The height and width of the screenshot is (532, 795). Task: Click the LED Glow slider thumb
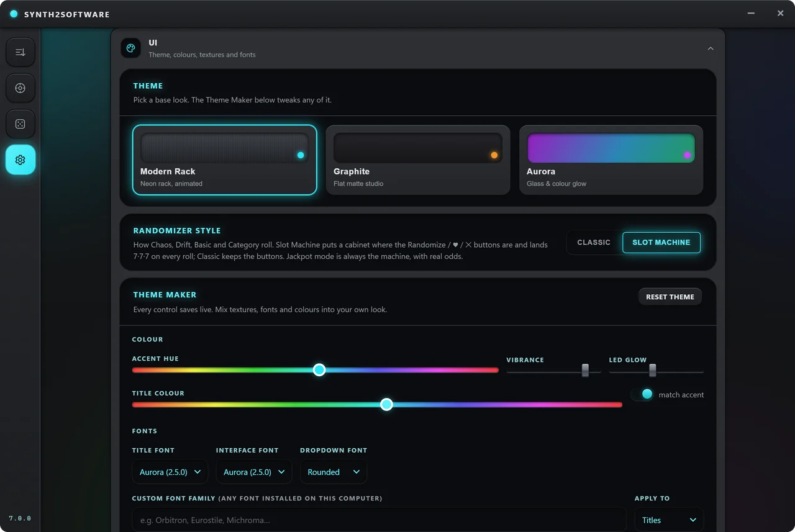point(652,371)
